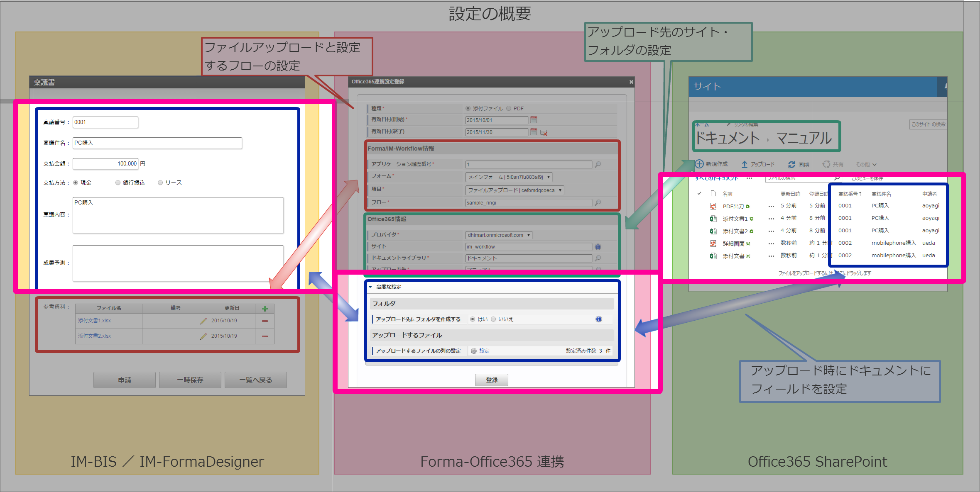Click the info icon beside サイト field
The image size is (980, 492).
(598, 246)
